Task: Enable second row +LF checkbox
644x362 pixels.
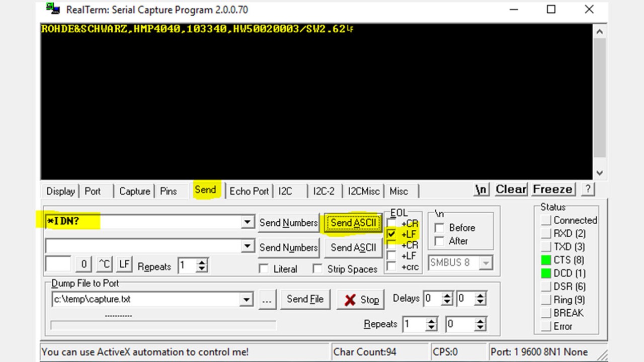Action: 391,256
